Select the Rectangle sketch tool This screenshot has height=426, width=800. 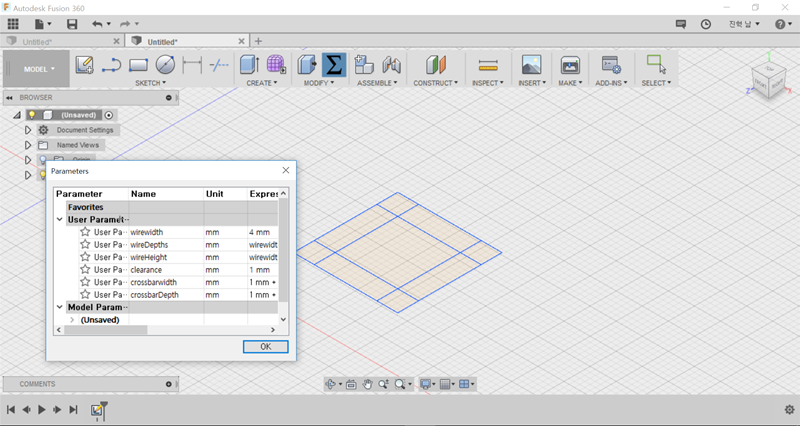138,65
